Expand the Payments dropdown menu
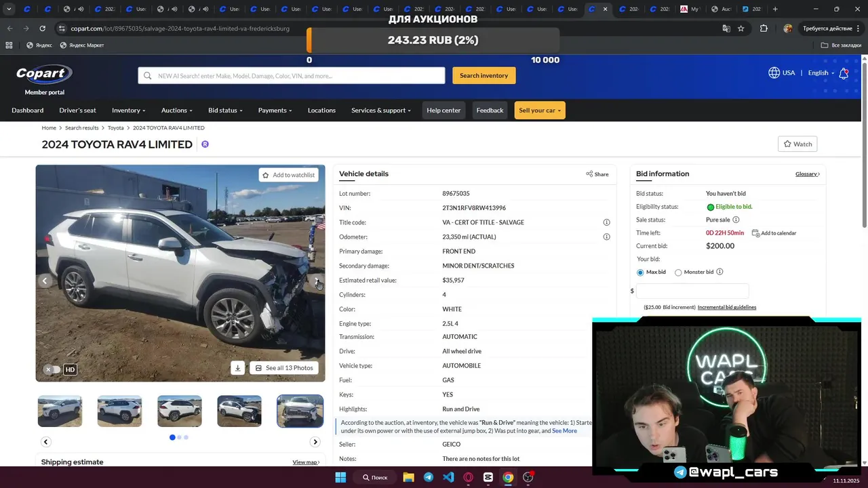 [x=275, y=110]
